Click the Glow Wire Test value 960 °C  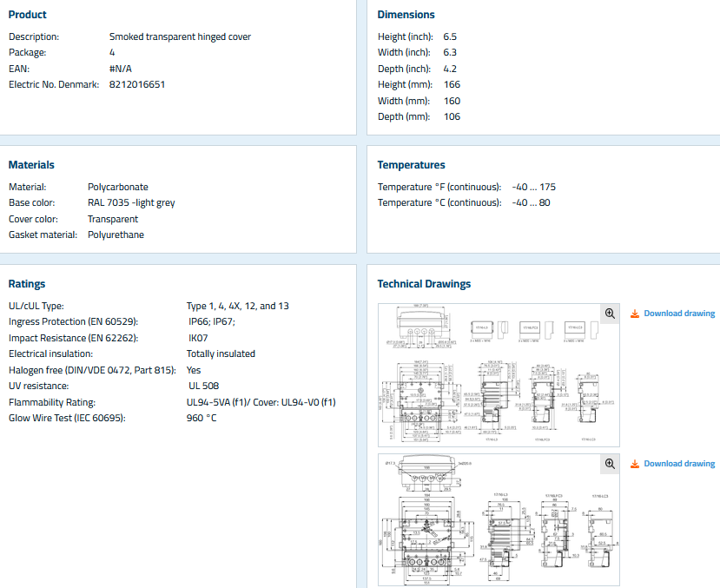(x=201, y=419)
